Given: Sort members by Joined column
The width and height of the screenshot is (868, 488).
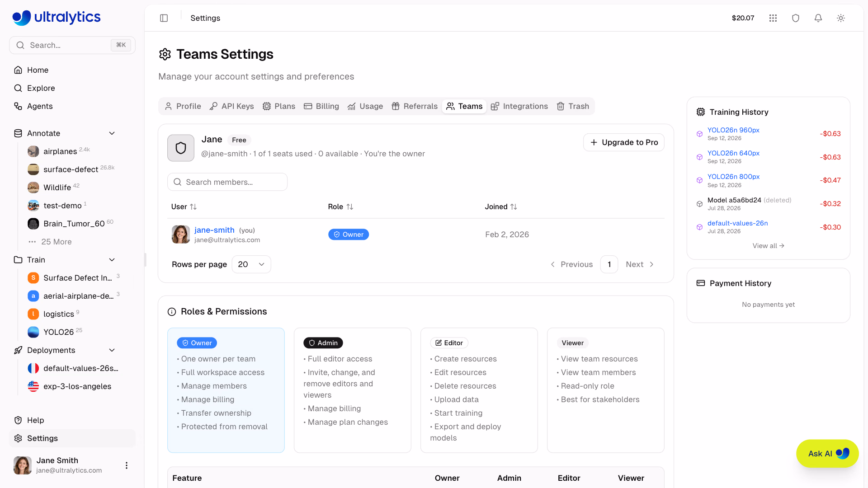Looking at the screenshot, I should (x=501, y=206).
